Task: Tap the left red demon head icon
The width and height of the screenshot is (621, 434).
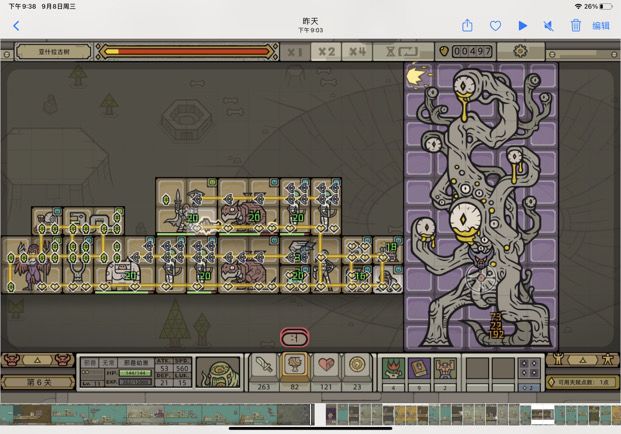Action: (x=11, y=360)
